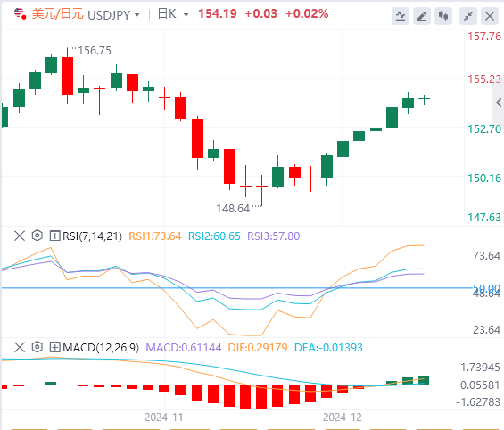The height and width of the screenshot is (430, 504).
Task: Click the 148.64 low price marker
Action: [233, 209]
